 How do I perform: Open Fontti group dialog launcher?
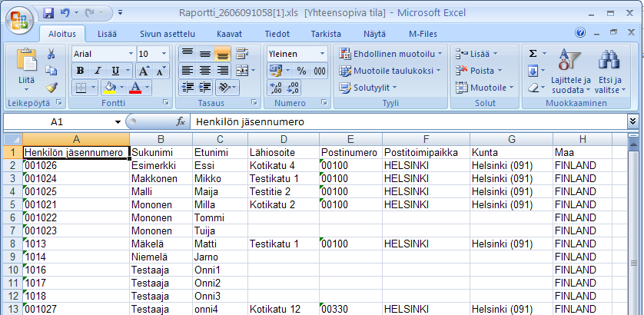point(166,102)
